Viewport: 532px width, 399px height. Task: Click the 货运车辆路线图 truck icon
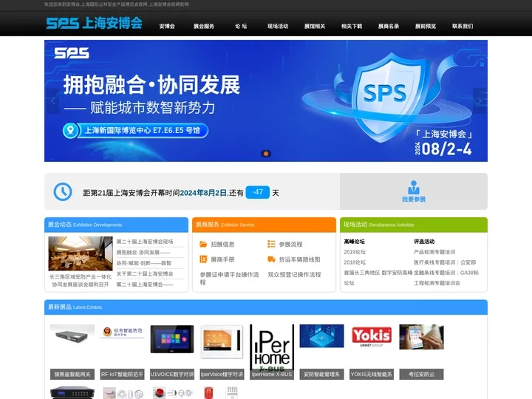tap(271, 259)
